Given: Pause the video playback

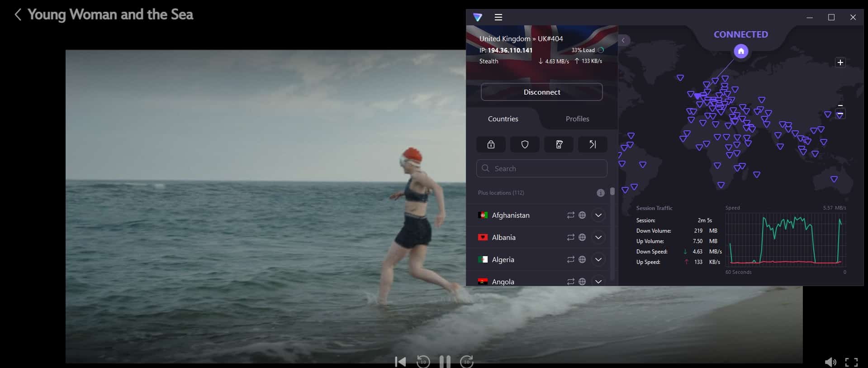Looking at the screenshot, I should pyautogui.click(x=445, y=362).
